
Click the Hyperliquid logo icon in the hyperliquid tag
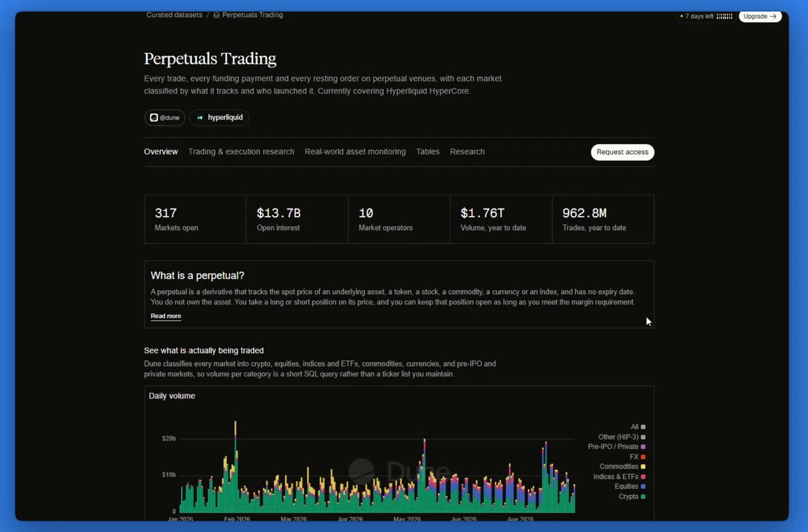[x=200, y=118]
